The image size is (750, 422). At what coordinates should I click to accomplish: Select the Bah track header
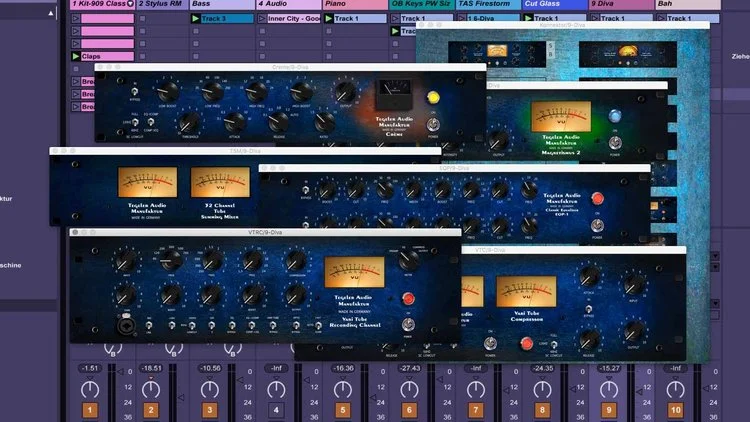(687, 4)
